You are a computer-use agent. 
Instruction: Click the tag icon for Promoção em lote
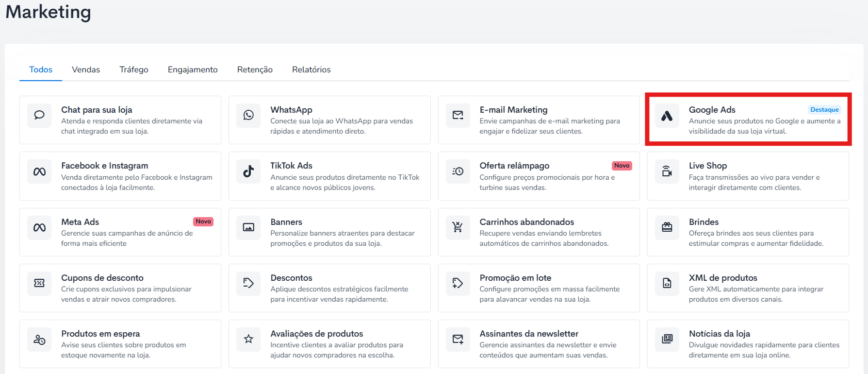coord(458,283)
